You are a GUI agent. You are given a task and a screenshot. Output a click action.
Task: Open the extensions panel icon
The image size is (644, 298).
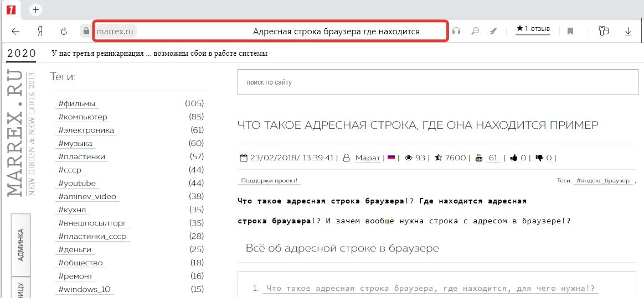pyautogui.click(x=604, y=31)
